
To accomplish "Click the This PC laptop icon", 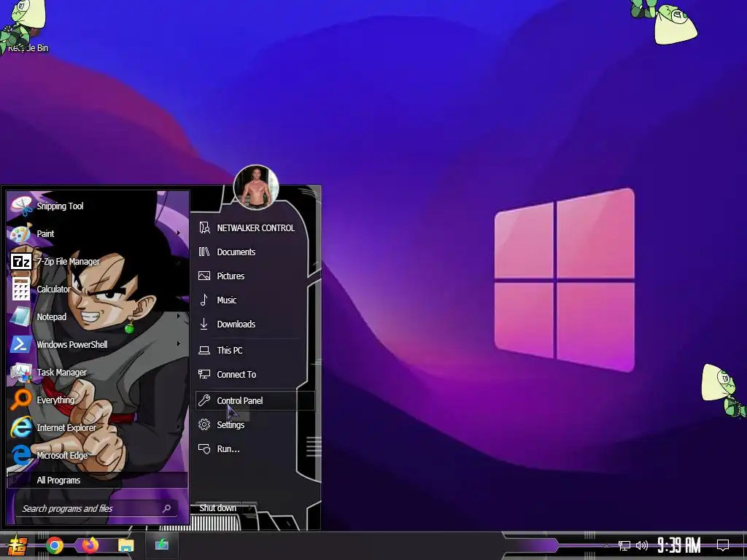I will pos(204,351).
